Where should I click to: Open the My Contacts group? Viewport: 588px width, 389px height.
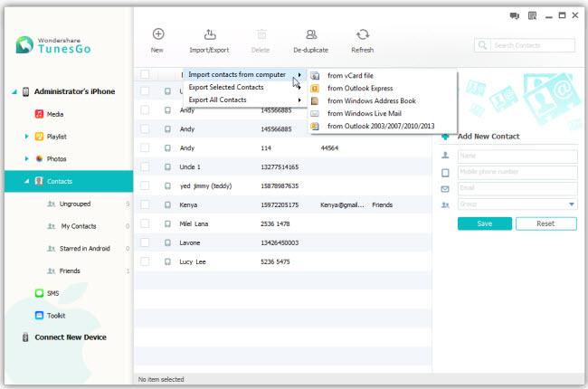[79, 226]
